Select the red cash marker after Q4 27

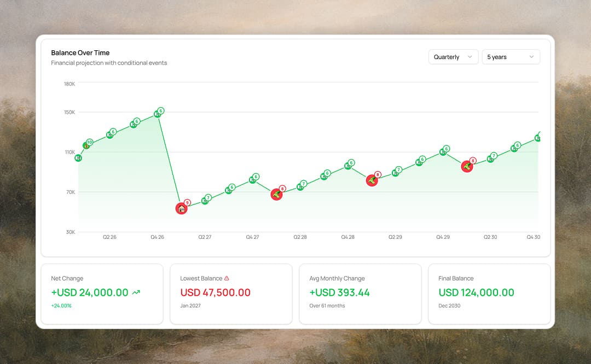click(277, 194)
